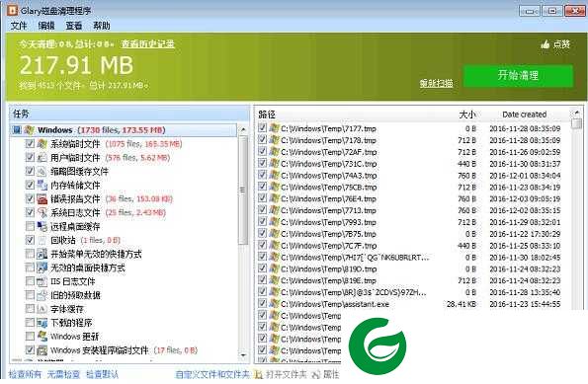Click the green 开始清理 button
This screenshot has height=384, width=588.
(518, 76)
